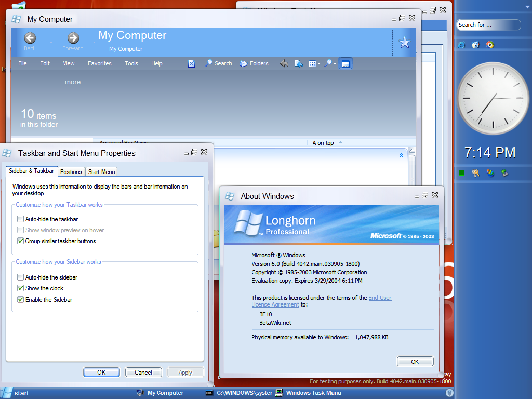Click OK in About Windows dialog
The width and height of the screenshot is (532, 399).
[x=415, y=362]
